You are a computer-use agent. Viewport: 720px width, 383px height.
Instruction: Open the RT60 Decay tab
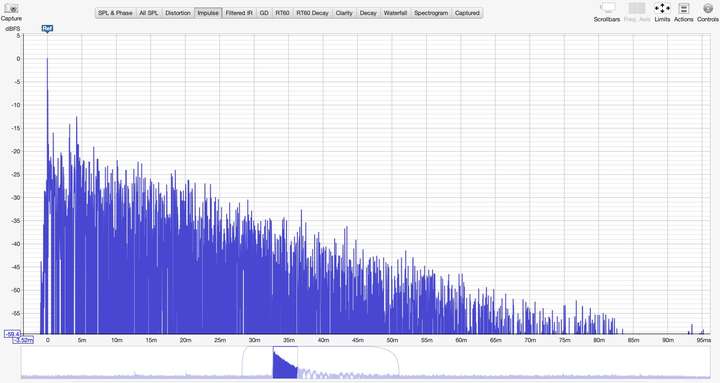click(312, 13)
